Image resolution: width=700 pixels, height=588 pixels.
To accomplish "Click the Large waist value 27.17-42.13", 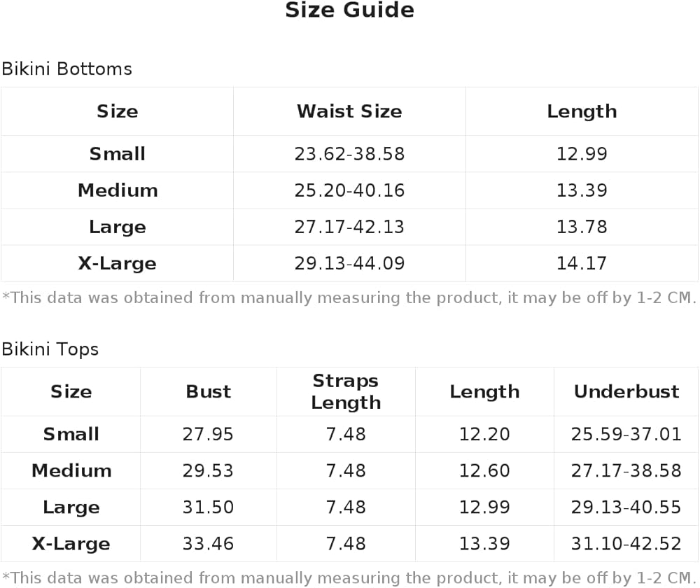I will [349, 227].
